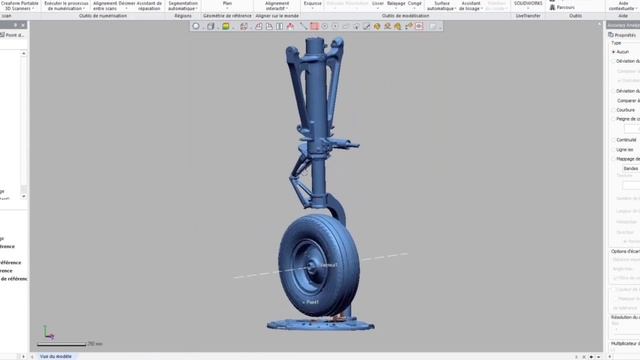Click the coordinate axis triad in viewport
The width and height of the screenshot is (640, 360).
49,333
